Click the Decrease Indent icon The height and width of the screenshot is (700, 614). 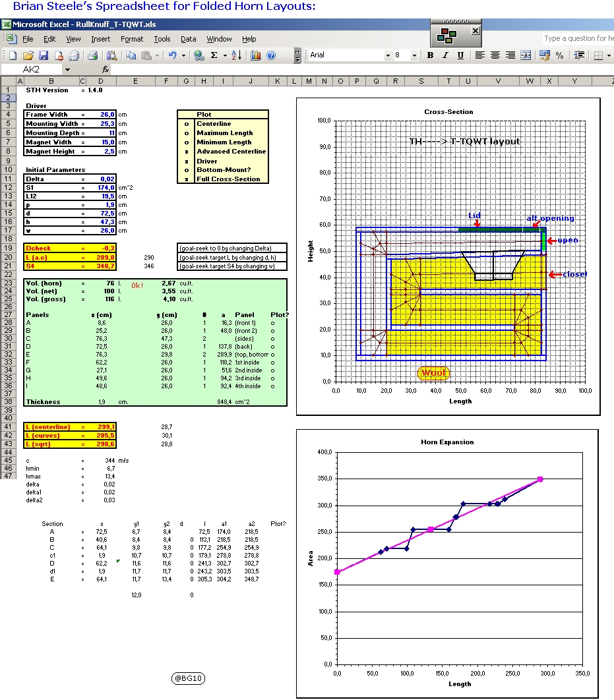point(579,55)
